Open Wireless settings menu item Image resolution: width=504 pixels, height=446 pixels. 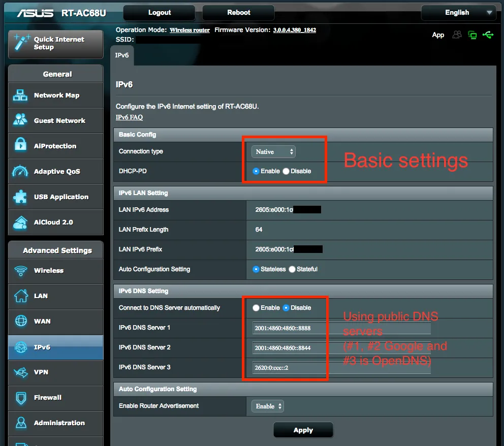(x=55, y=271)
